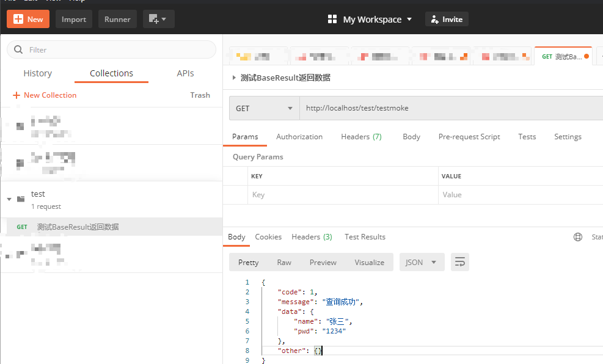This screenshot has width=603, height=364.
Task: Change the GET method dropdown
Action: 264,108
